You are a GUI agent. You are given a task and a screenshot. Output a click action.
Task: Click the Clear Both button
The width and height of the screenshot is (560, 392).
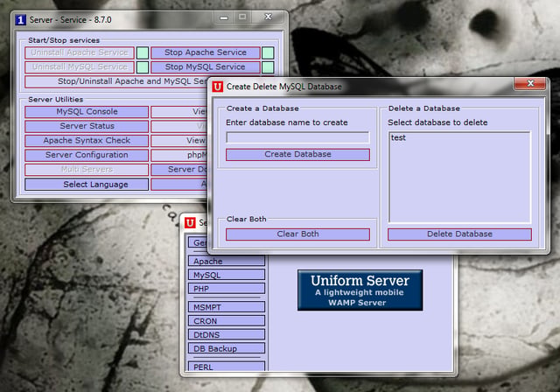pyautogui.click(x=297, y=234)
